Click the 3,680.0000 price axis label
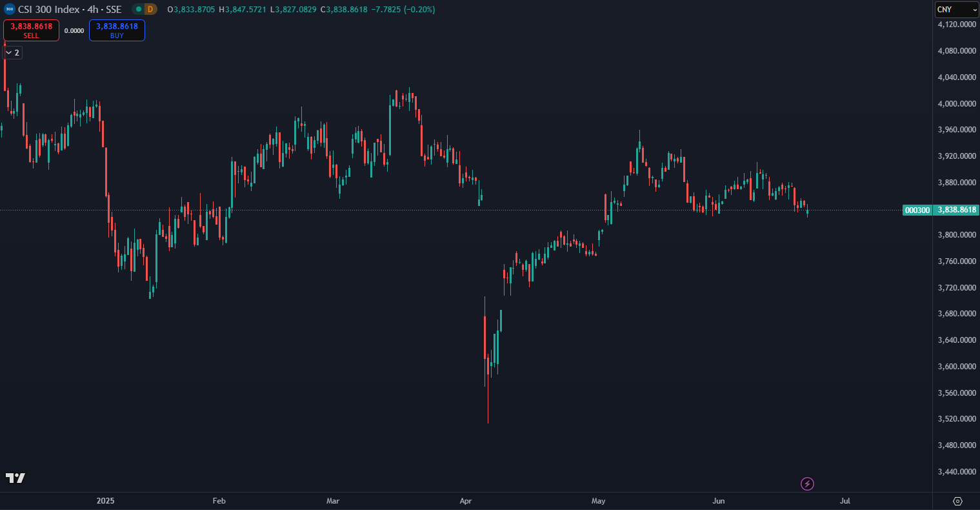This screenshot has height=510, width=980. 956,314
